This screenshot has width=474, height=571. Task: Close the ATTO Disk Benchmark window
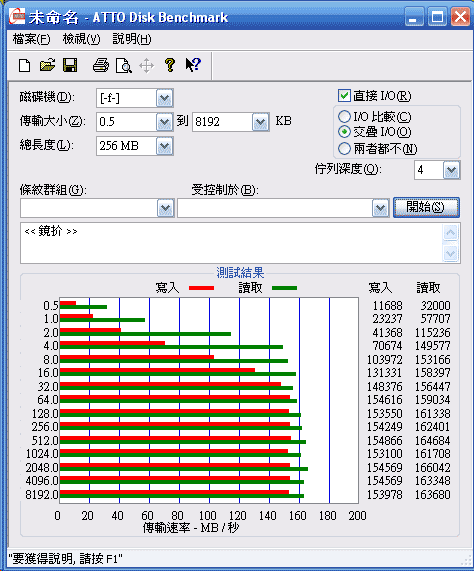pos(460,17)
